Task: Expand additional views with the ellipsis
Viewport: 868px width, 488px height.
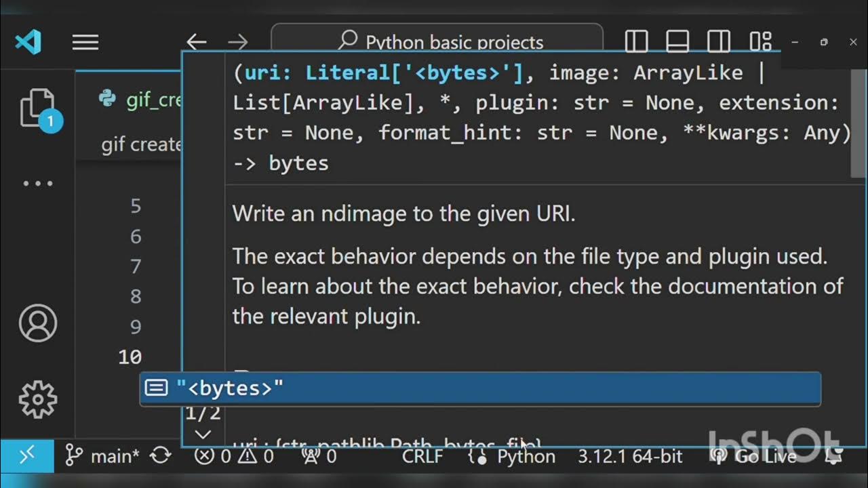Action: tap(38, 184)
